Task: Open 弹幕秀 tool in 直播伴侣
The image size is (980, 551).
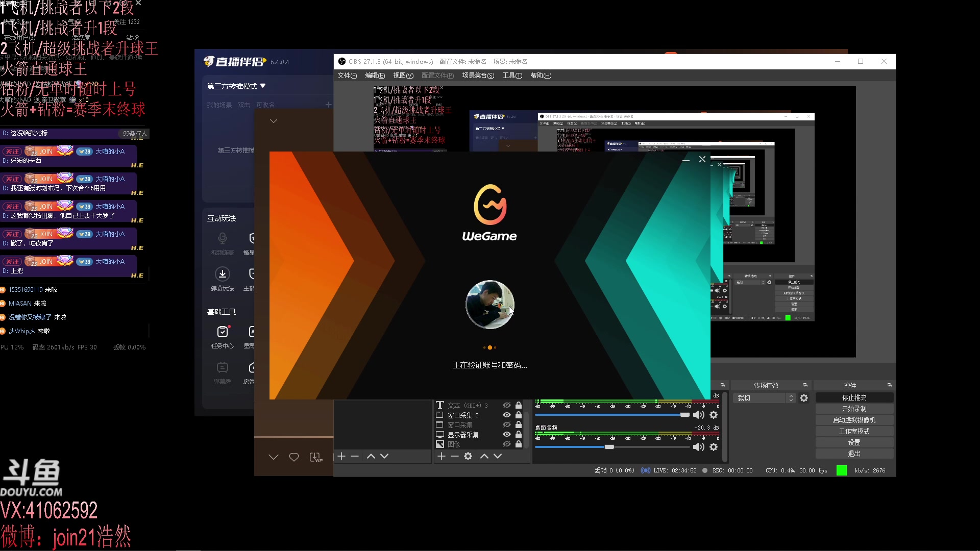Action: coord(223,372)
